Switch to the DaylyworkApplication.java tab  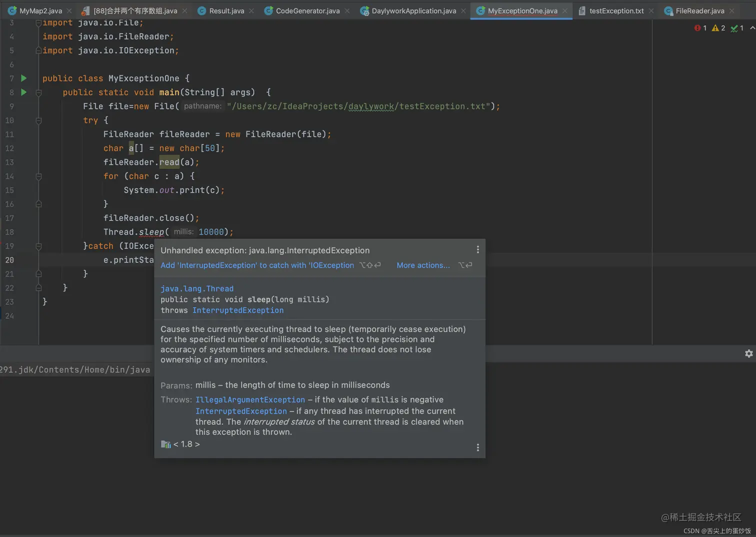coord(413,10)
